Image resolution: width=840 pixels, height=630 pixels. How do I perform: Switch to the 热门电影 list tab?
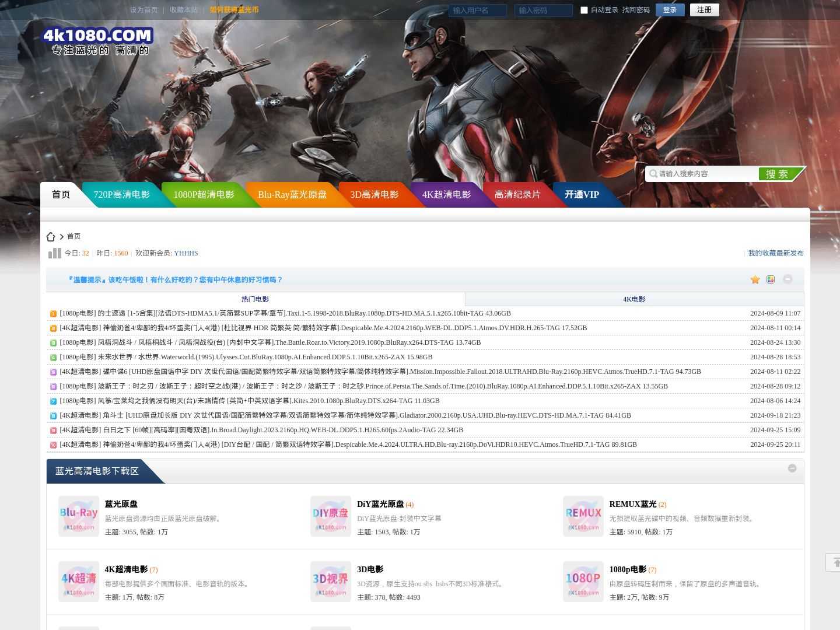[x=256, y=299]
